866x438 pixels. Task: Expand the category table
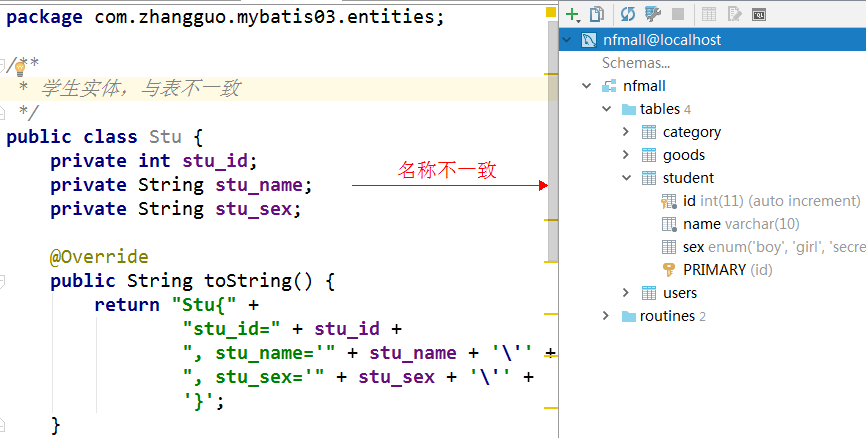pyautogui.click(x=626, y=131)
